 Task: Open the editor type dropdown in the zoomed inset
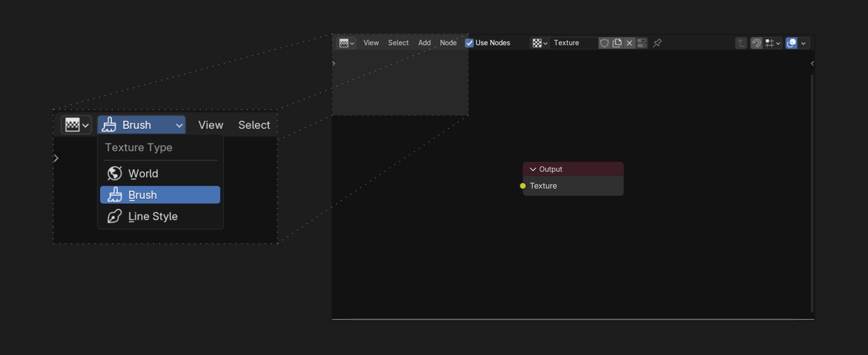(76, 125)
